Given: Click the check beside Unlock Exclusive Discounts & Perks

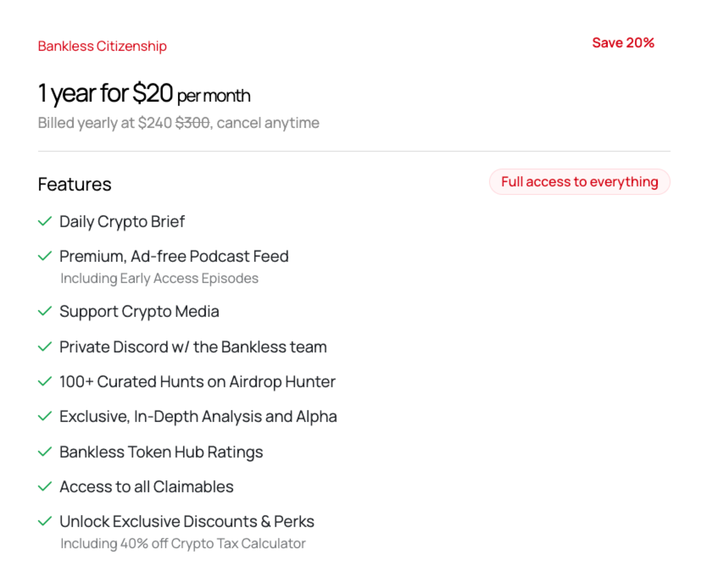Looking at the screenshot, I should [45, 521].
